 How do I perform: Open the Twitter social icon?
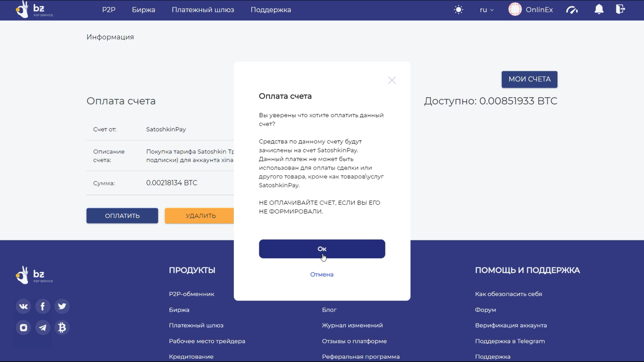coord(62,306)
